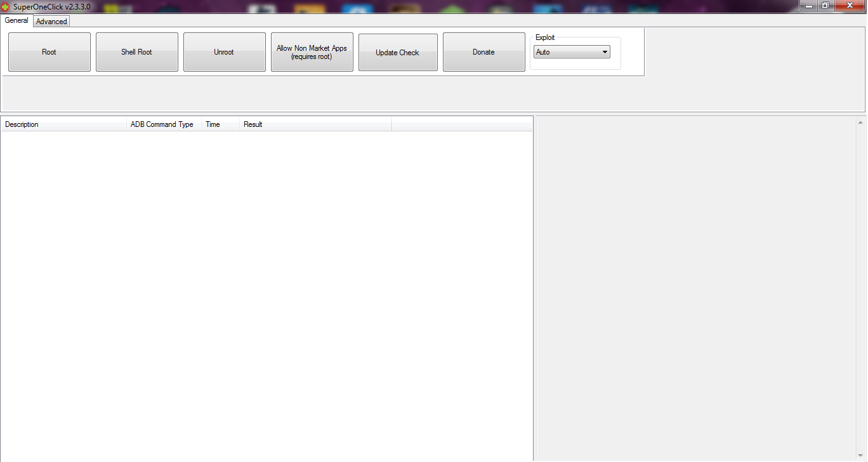Click the SuperOneClick app icon in title bar
The height and width of the screenshot is (462, 868).
[6, 6]
